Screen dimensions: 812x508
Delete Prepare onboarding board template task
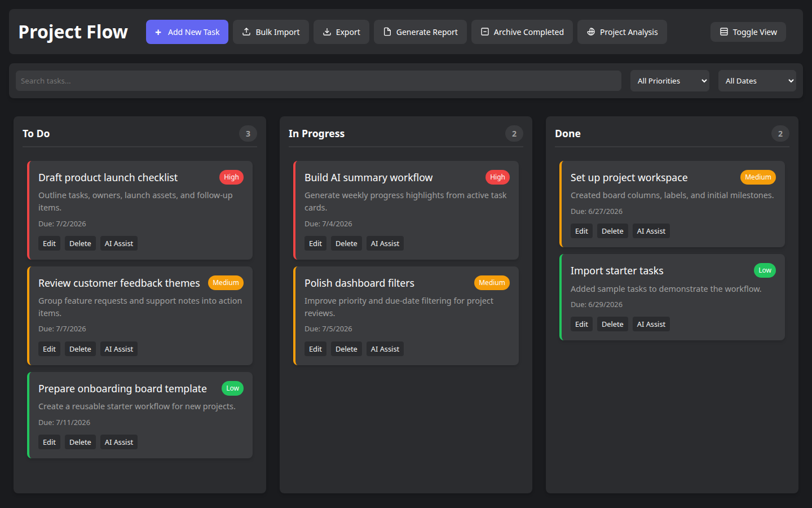(x=80, y=442)
